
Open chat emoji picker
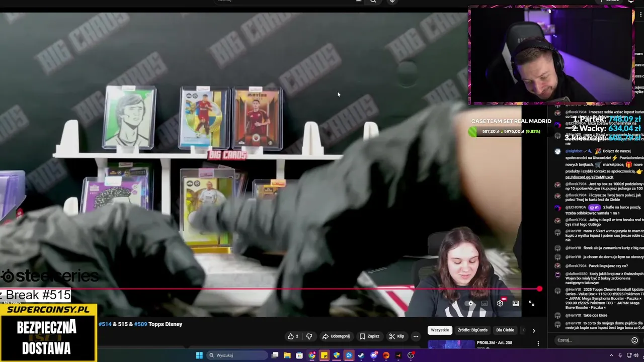point(634,340)
